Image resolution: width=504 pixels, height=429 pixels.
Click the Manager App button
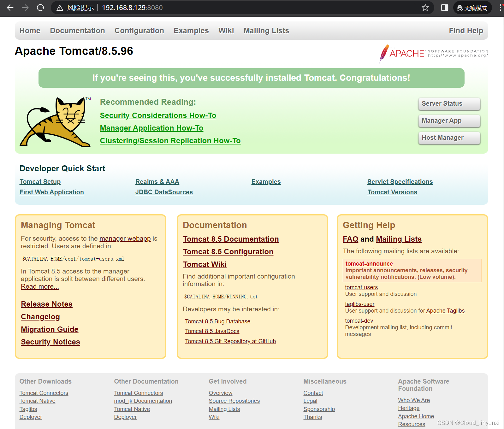click(449, 121)
